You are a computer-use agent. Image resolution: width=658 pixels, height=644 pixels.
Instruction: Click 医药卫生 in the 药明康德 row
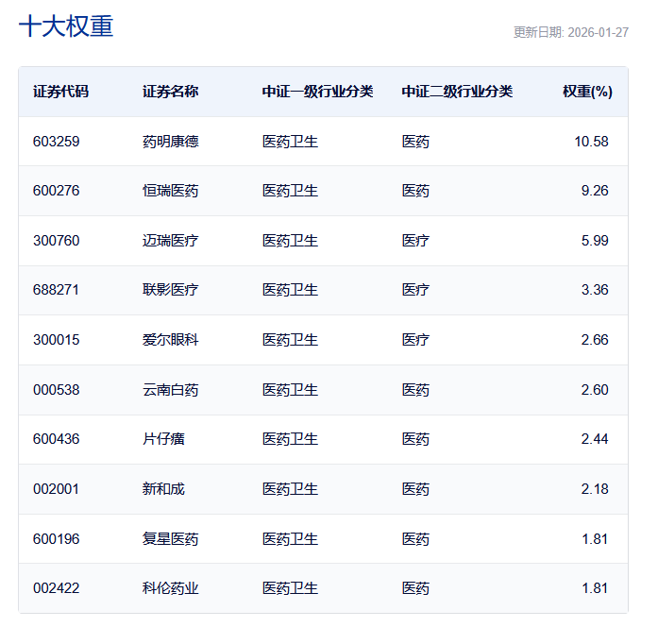[290, 142]
